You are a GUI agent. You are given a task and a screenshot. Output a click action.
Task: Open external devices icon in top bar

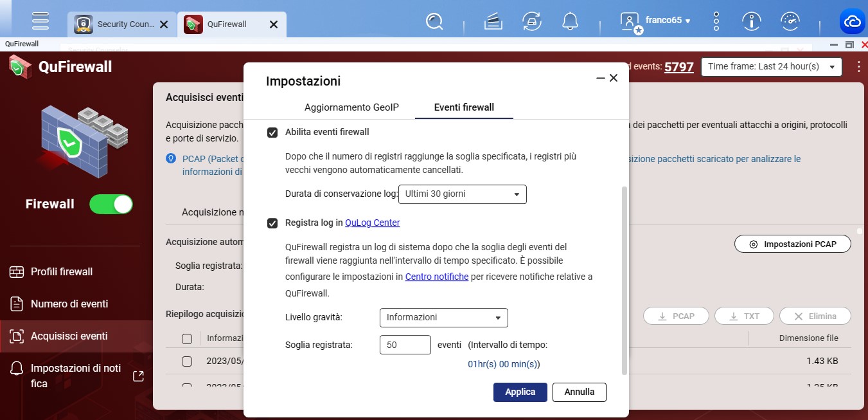point(493,22)
